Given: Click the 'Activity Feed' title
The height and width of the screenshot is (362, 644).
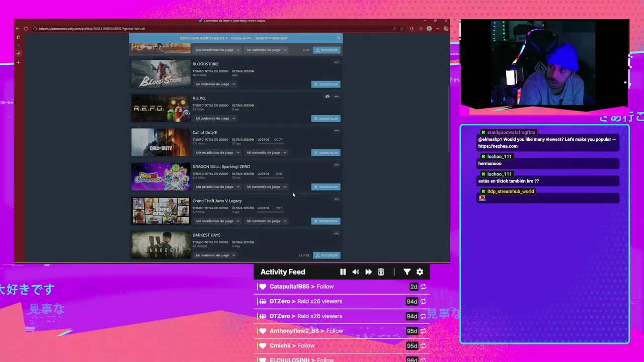Looking at the screenshot, I should pos(283,272).
